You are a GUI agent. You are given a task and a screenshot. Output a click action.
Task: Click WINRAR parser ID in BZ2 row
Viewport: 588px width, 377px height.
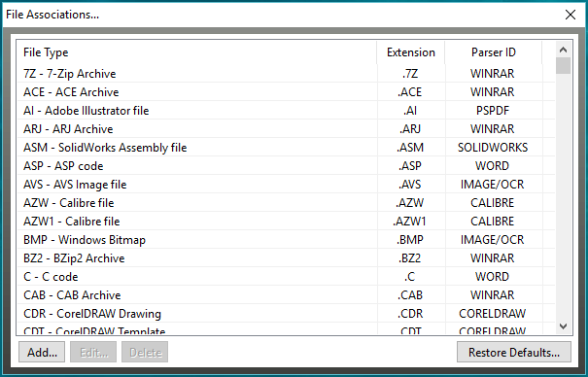(x=493, y=258)
